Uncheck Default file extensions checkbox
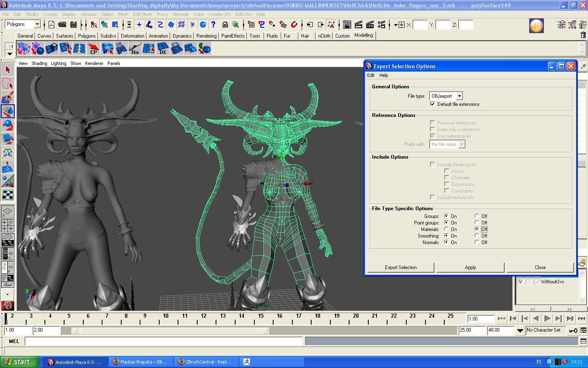The width and height of the screenshot is (588, 368). click(x=432, y=104)
